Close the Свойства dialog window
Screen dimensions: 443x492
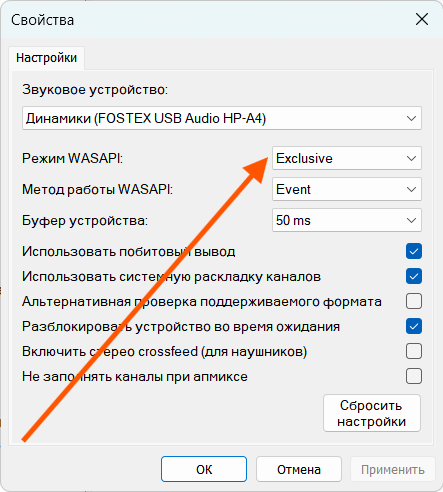422,19
